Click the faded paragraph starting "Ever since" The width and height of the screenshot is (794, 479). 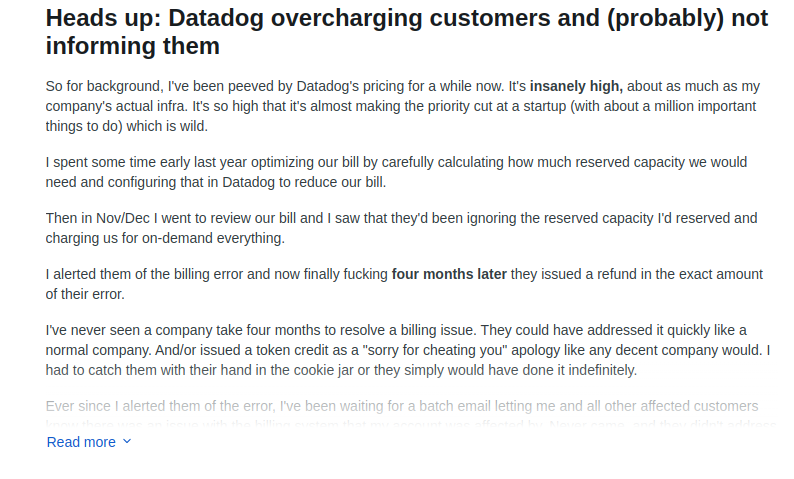[x=400, y=406]
